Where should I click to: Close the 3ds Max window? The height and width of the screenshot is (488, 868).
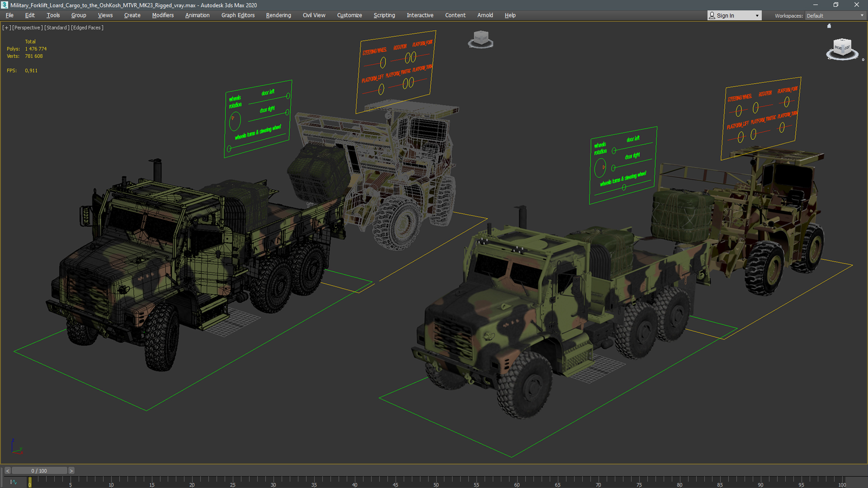click(x=857, y=5)
